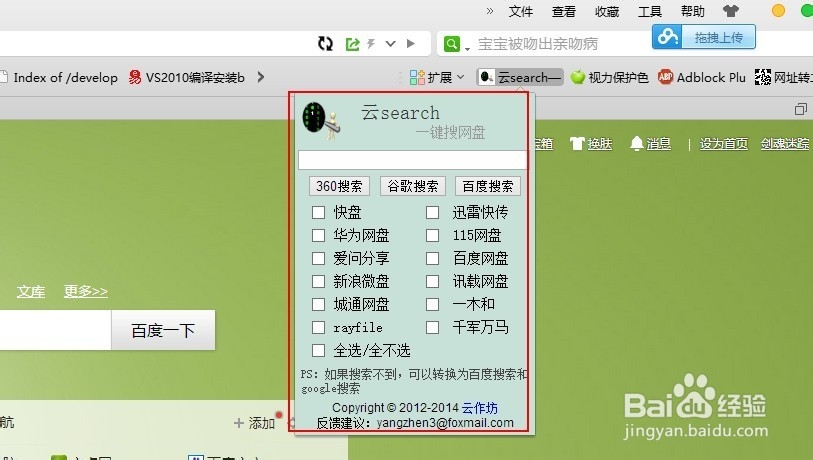Check the 城通网盘 checkbox
Viewport: 813px width, 460px height.
318,304
